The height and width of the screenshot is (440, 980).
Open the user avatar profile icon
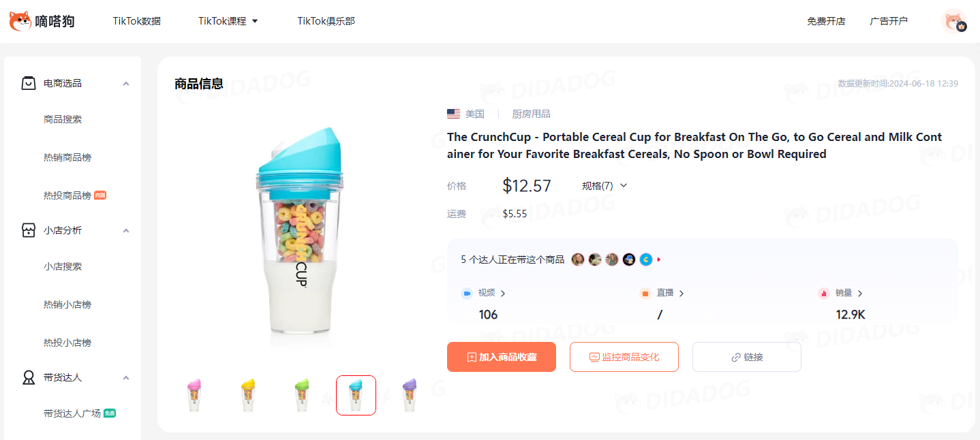tap(955, 21)
